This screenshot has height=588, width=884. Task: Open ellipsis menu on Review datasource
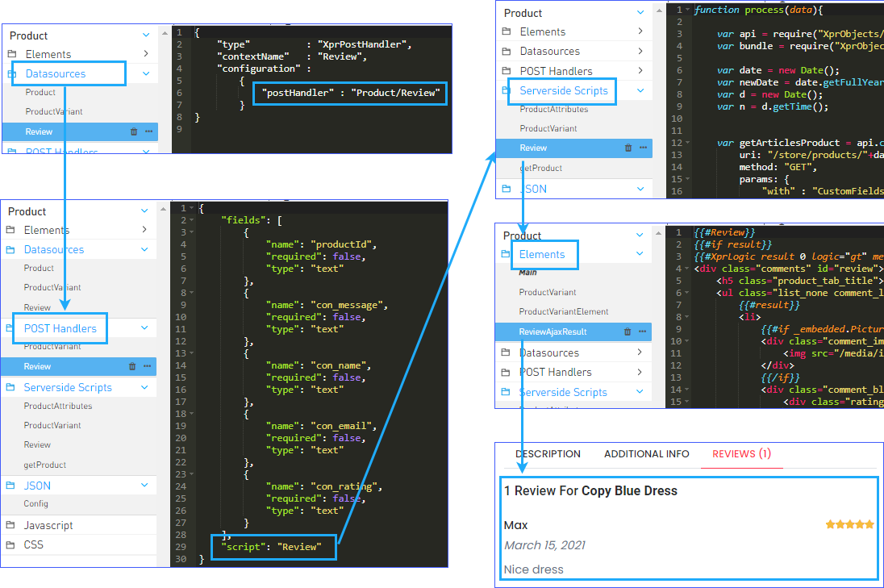click(x=148, y=131)
